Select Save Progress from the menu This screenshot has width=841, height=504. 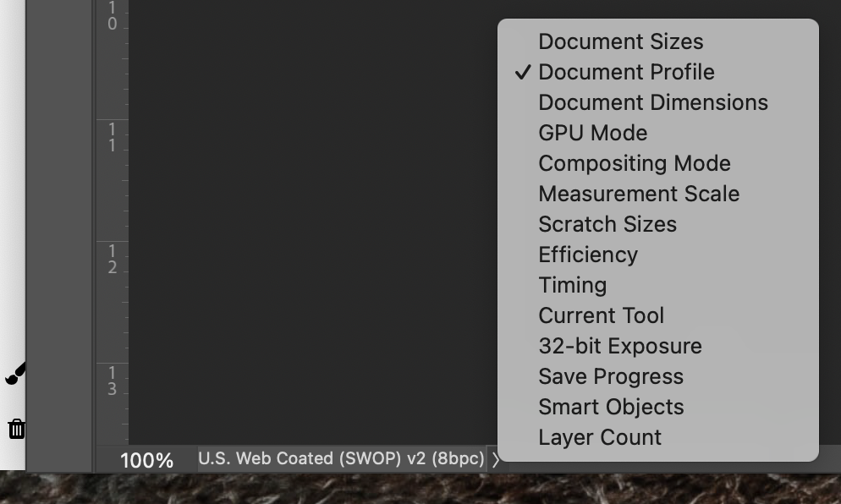(x=610, y=376)
